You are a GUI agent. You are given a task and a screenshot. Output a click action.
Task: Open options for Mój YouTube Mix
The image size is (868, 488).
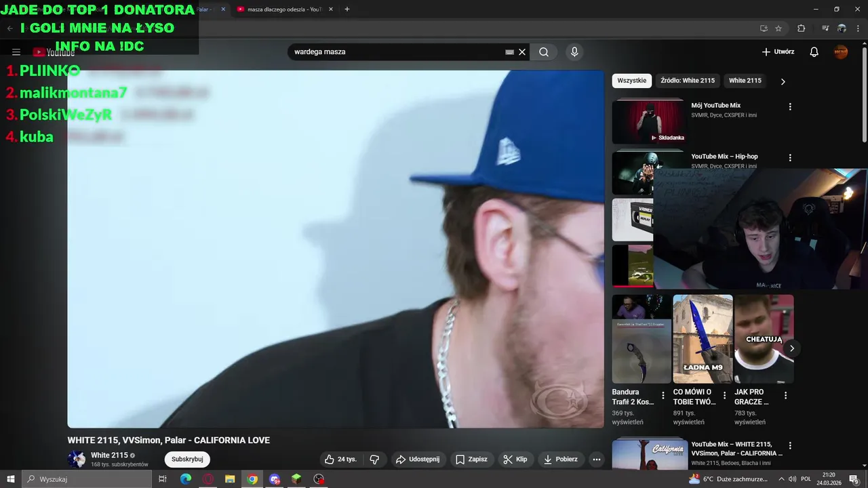tap(790, 106)
